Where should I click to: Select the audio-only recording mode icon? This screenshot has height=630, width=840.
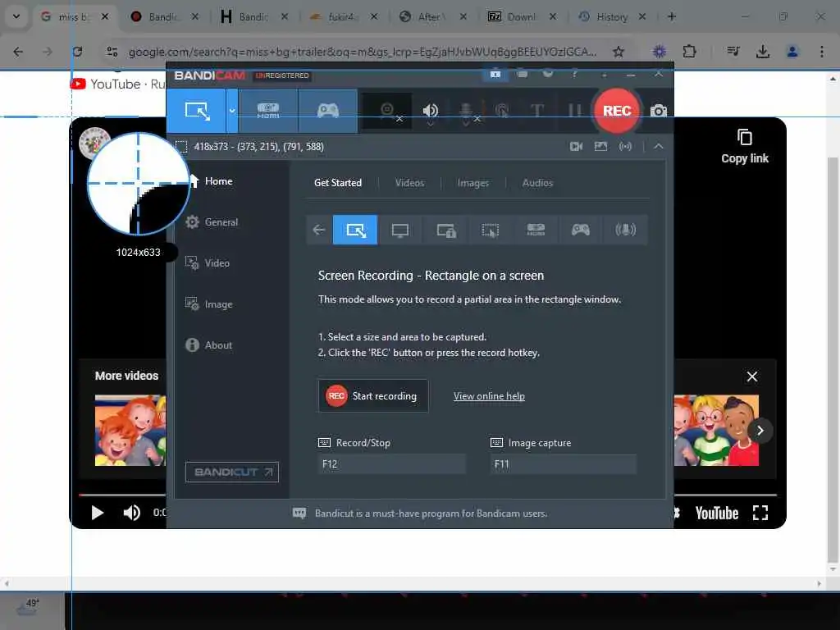[625, 230]
